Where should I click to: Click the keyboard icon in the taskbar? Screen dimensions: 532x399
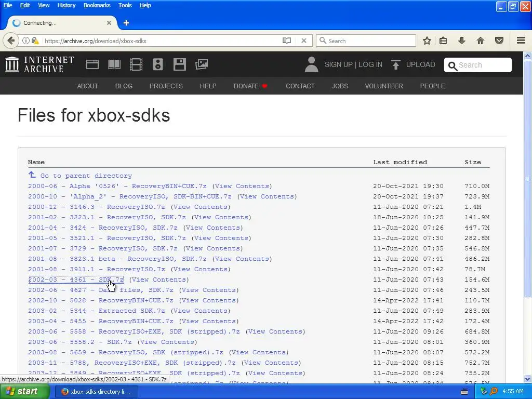(x=464, y=392)
